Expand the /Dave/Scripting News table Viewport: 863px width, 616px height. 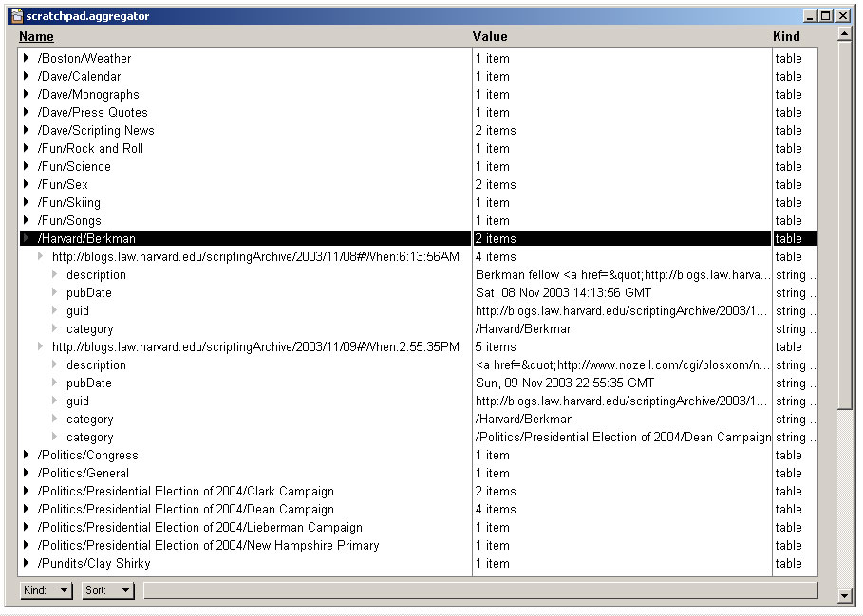click(27, 131)
